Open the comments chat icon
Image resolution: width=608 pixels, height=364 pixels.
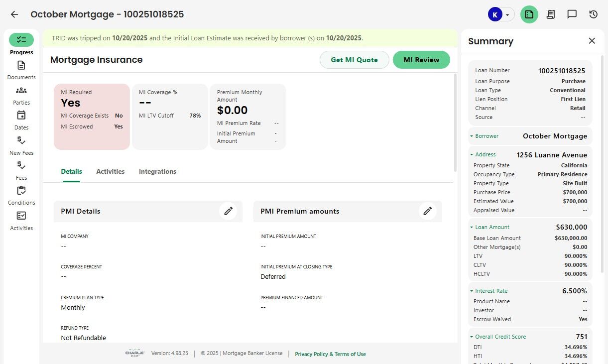pyautogui.click(x=572, y=14)
